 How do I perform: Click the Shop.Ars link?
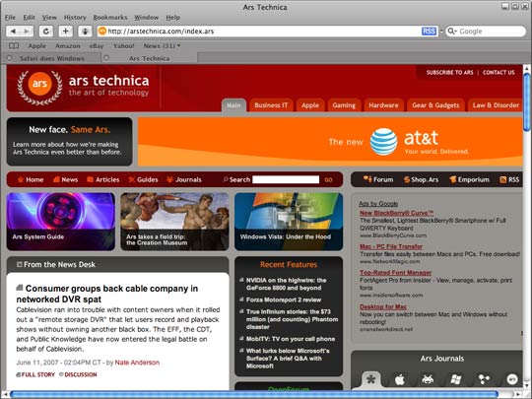[x=421, y=179]
